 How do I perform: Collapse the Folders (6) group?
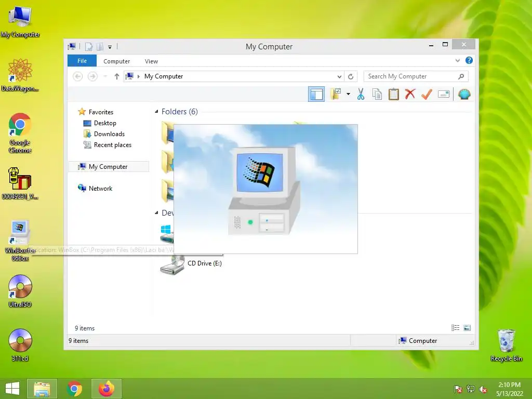click(x=156, y=112)
